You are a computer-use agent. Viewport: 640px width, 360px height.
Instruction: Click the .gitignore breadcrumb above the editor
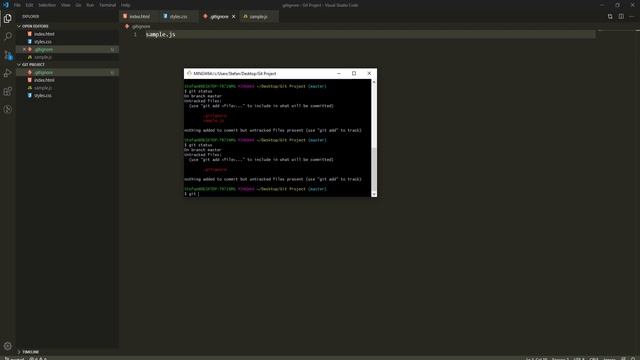[140, 26]
